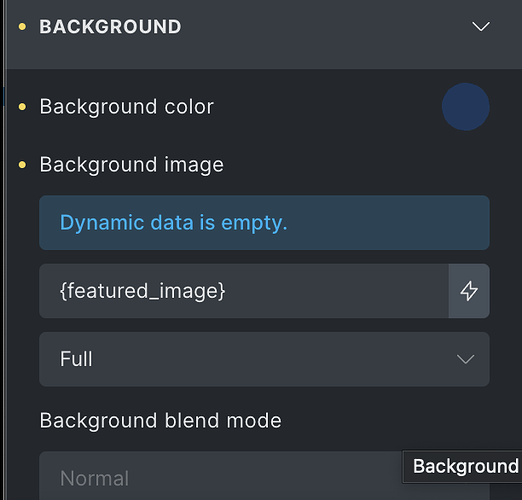
Task: Click the yellow dot beside BACKGROUND heading
Action: 22,27
